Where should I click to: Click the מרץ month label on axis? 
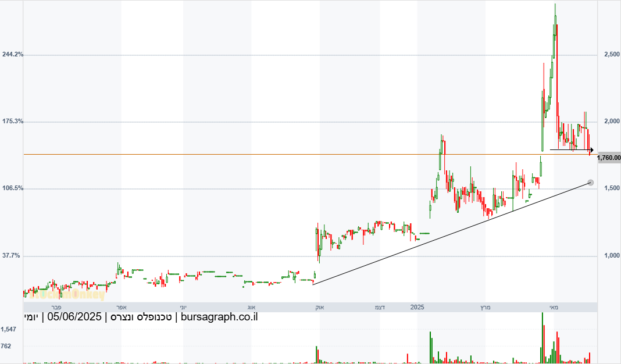click(x=485, y=308)
